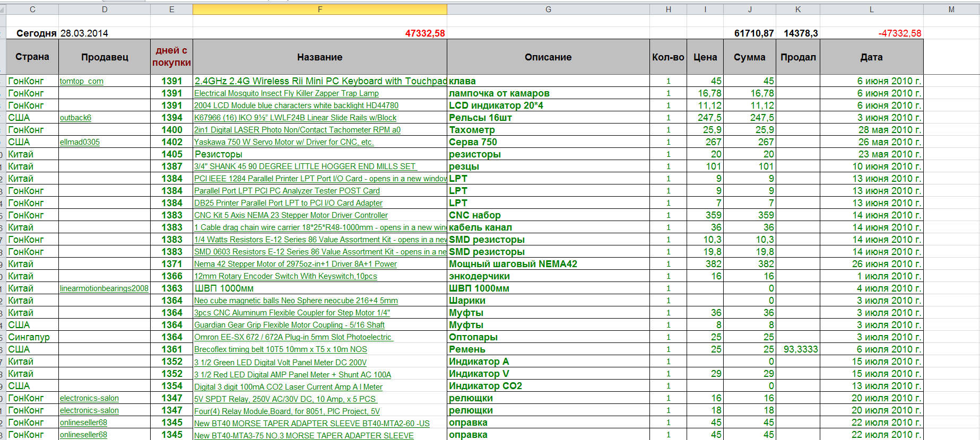Click the Продал column header cell

click(x=798, y=57)
